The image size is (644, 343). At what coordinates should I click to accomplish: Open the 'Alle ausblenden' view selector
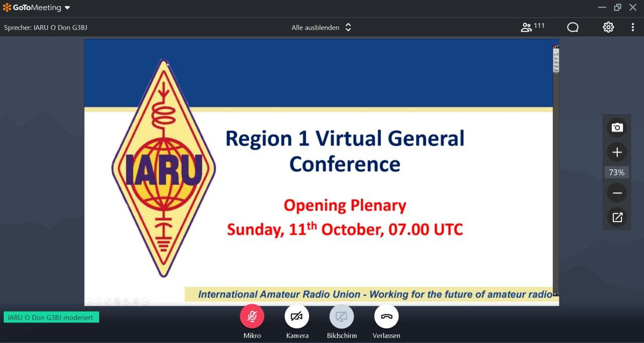[321, 27]
